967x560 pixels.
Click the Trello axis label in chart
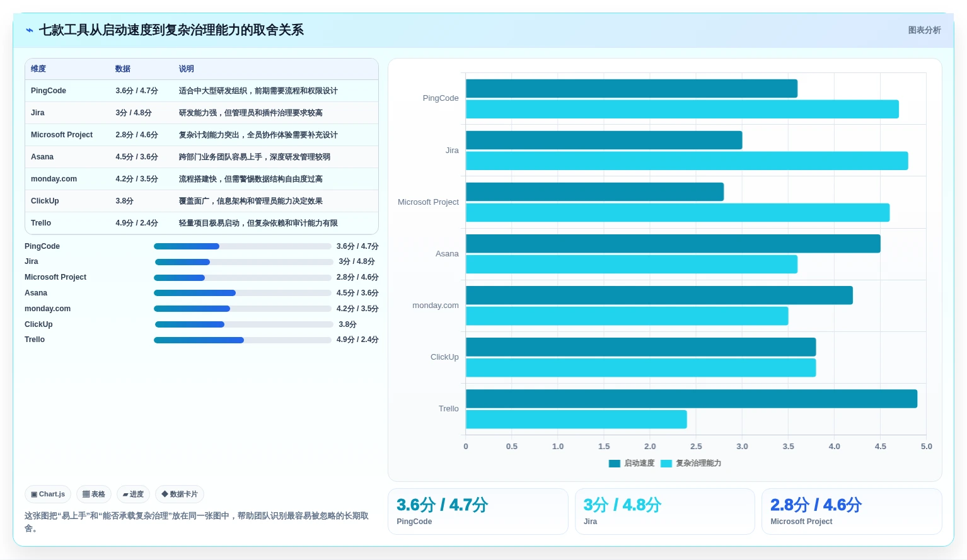[x=449, y=409]
